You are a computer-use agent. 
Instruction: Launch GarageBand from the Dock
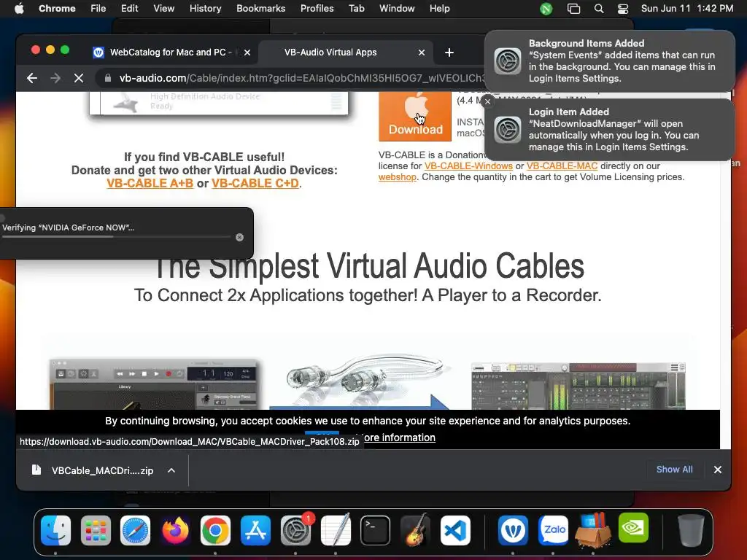(x=415, y=530)
